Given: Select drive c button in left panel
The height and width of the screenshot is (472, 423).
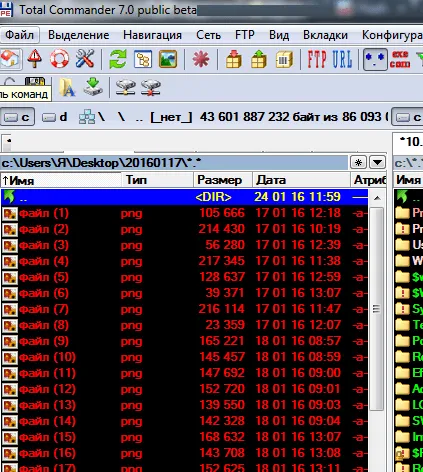Looking at the screenshot, I should pyautogui.click(x=17, y=117).
